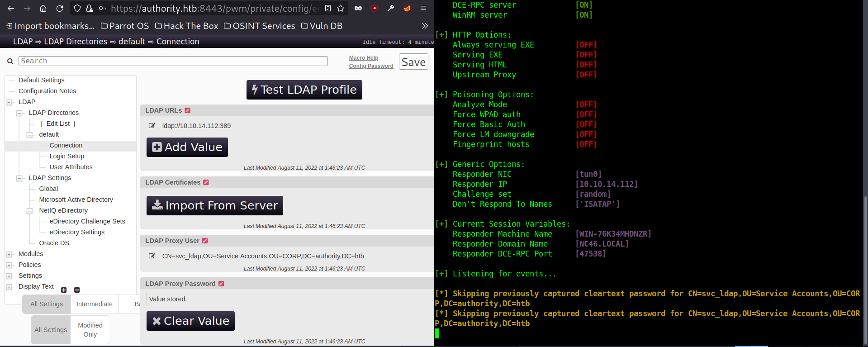Click the red edit icon beside LDAP URLs
This screenshot has height=347, width=868.
click(188, 110)
